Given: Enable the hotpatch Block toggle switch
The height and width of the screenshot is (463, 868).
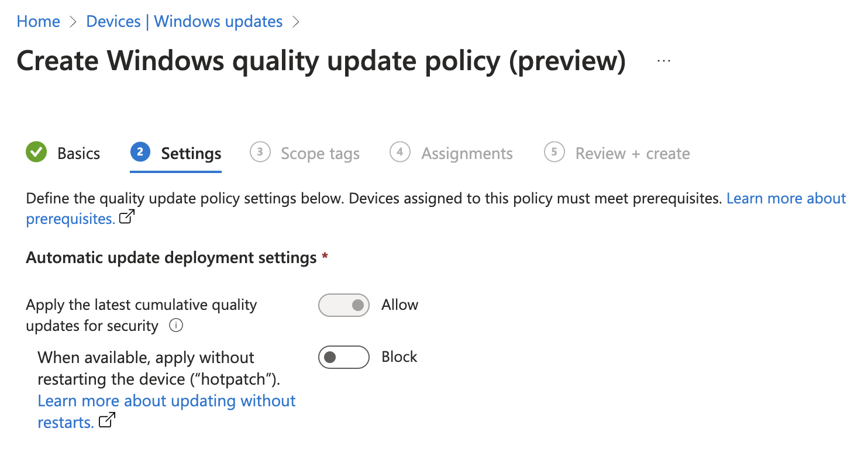Looking at the screenshot, I should pyautogui.click(x=344, y=357).
